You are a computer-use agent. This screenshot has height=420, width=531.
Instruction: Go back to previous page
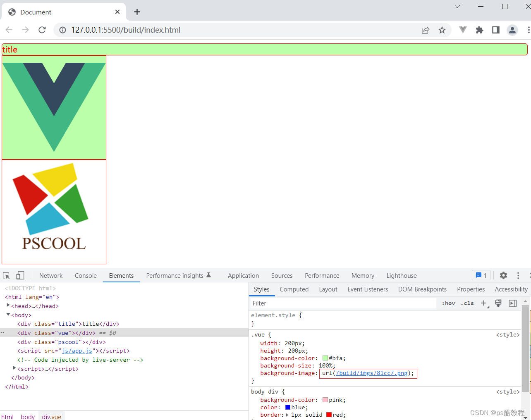click(x=9, y=30)
